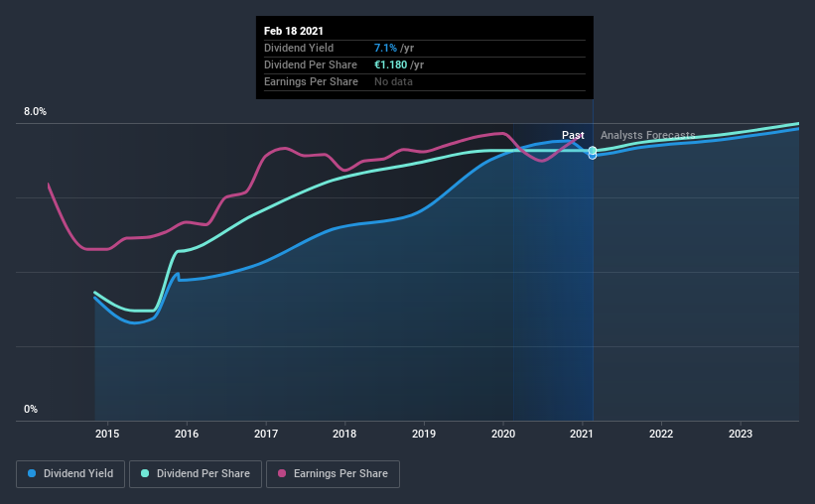Image resolution: width=815 pixels, height=504 pixels.
Task: Toggle the Dividend Per Share legend button
Action: (196, 474)
